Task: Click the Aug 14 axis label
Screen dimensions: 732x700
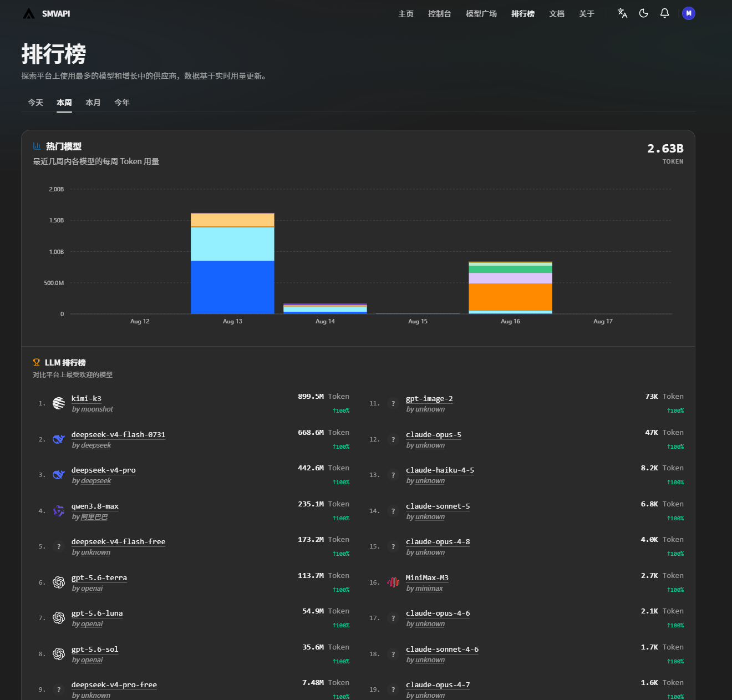Action: click(325, 321)
